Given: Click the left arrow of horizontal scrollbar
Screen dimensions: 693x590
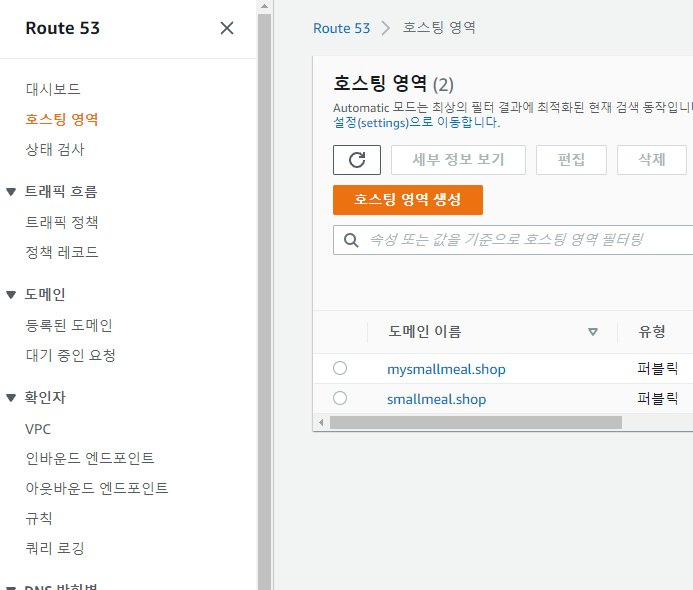Looking at the screenshot, I should (x=321, y=423).
